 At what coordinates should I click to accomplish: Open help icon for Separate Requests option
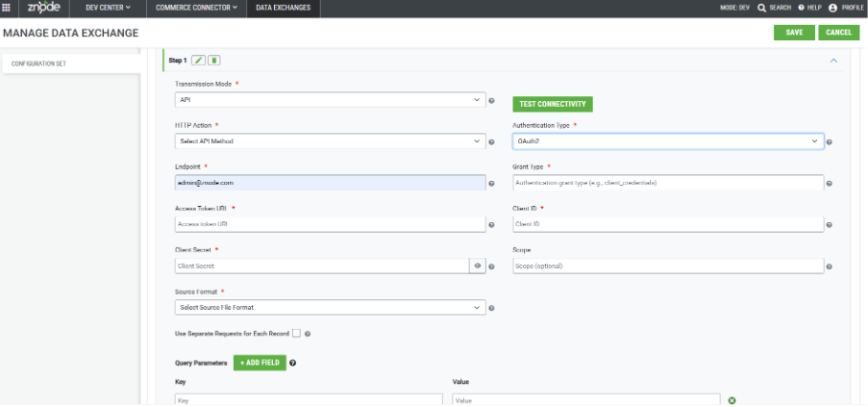click(x=308, y=334)
